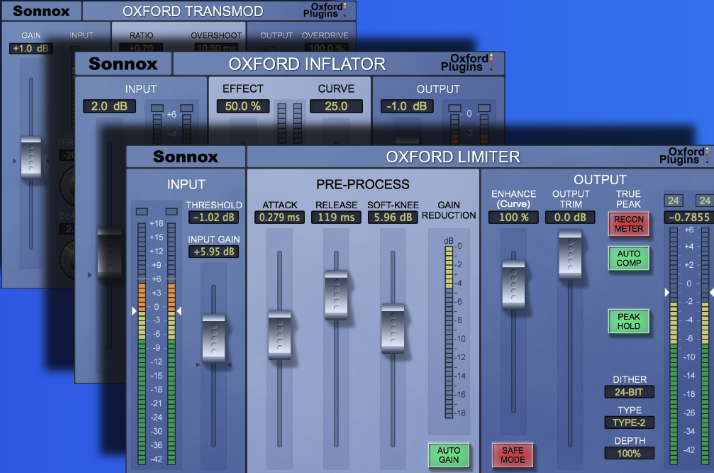Click the PRE-PROCESS section heading
This screenshot has width=714, height=473.
pos(363,184)
